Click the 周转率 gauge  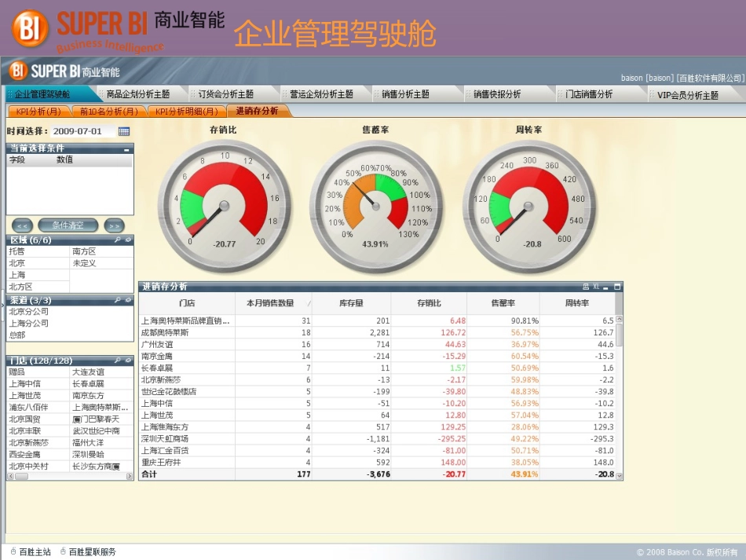click(528, 206)
